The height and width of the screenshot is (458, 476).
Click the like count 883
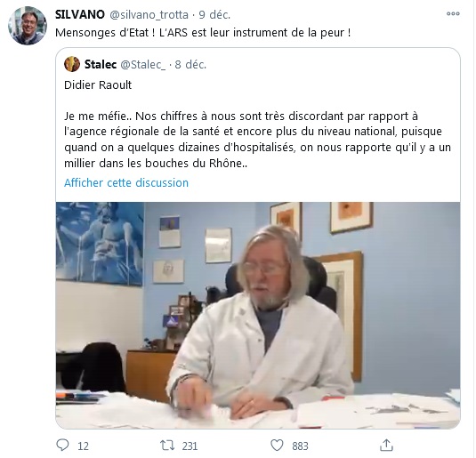300,446
